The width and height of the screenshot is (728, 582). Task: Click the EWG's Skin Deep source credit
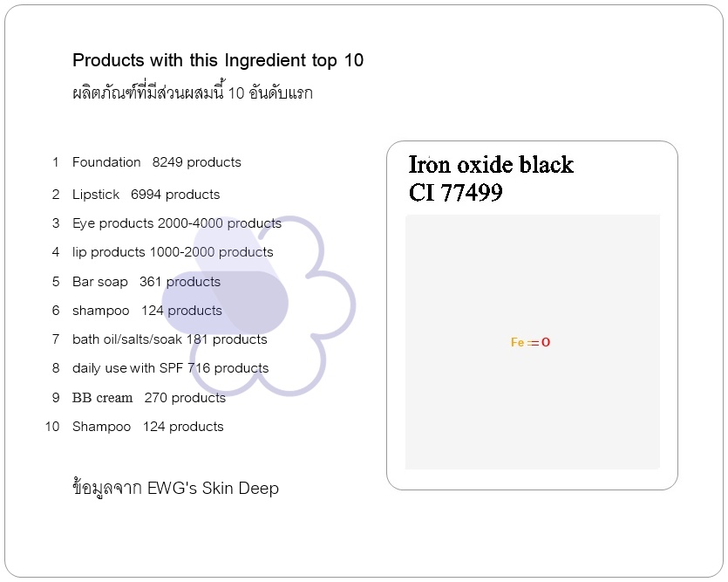point(175,489)
